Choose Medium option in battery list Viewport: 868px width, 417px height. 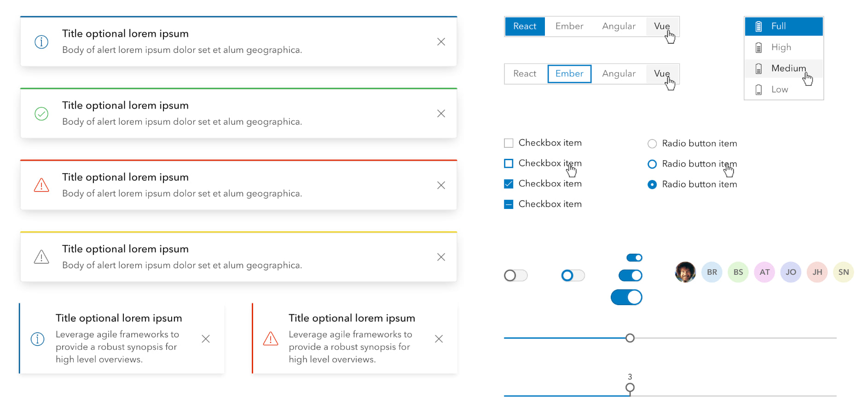point(788,69)
